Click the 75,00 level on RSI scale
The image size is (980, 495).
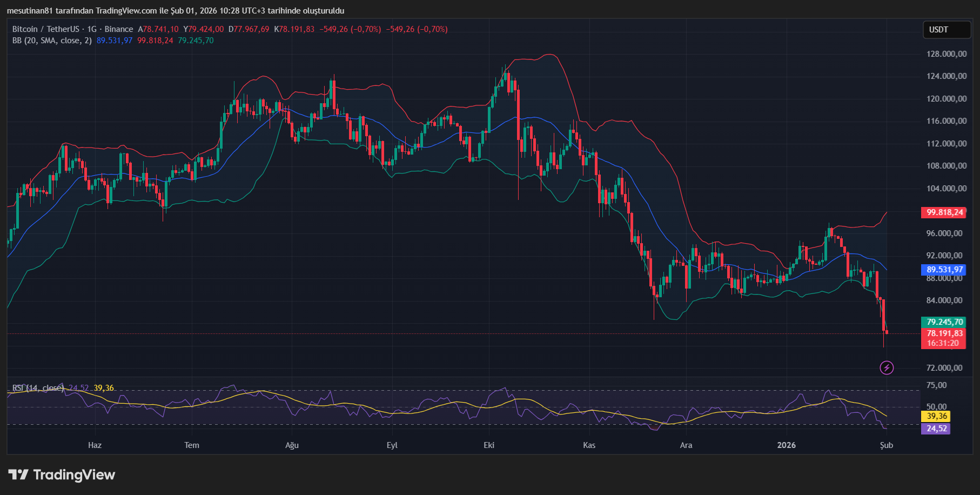[936, 385]
